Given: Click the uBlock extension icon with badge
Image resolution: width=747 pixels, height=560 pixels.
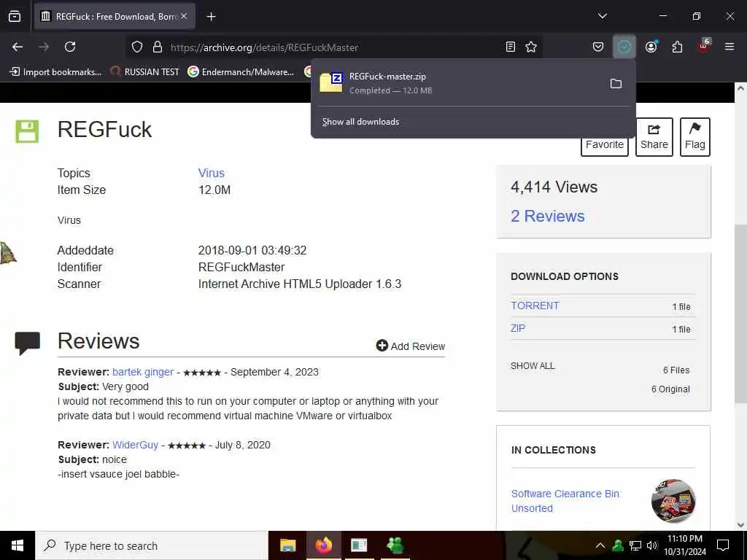Looking at the screenshot, I should [704, 46].
